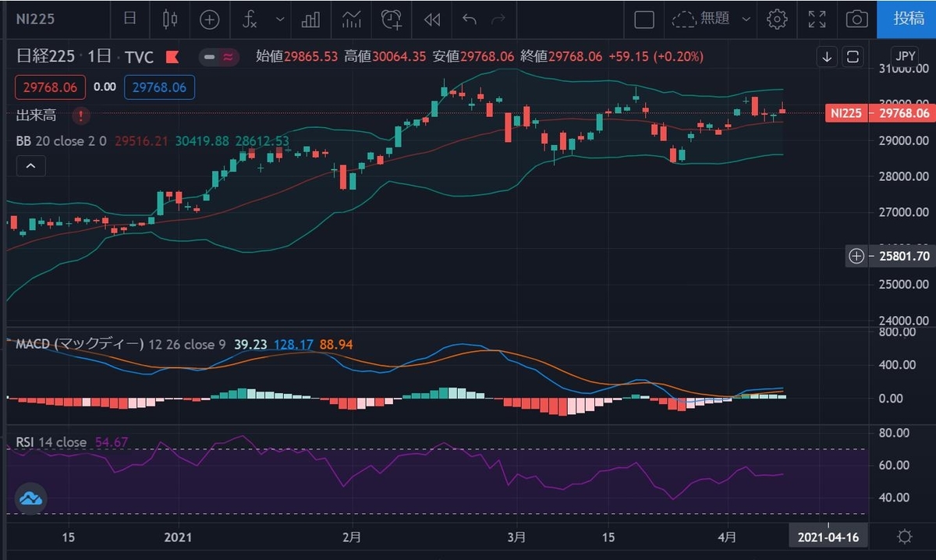Click the red error icon beside 出来高
Viewport: 936px width, 560px height.
click(x=80, y=115)
